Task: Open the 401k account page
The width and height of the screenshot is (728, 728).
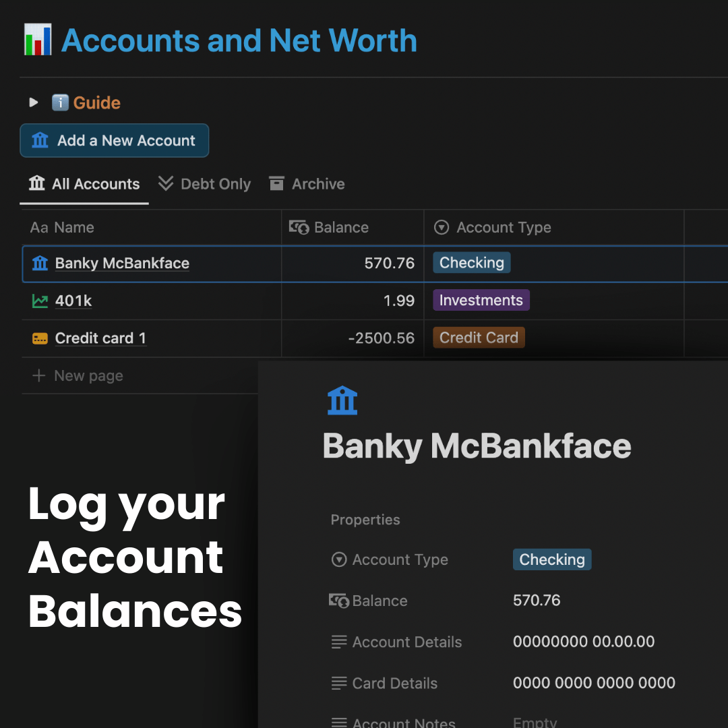Action: click(x=73, y=301)
